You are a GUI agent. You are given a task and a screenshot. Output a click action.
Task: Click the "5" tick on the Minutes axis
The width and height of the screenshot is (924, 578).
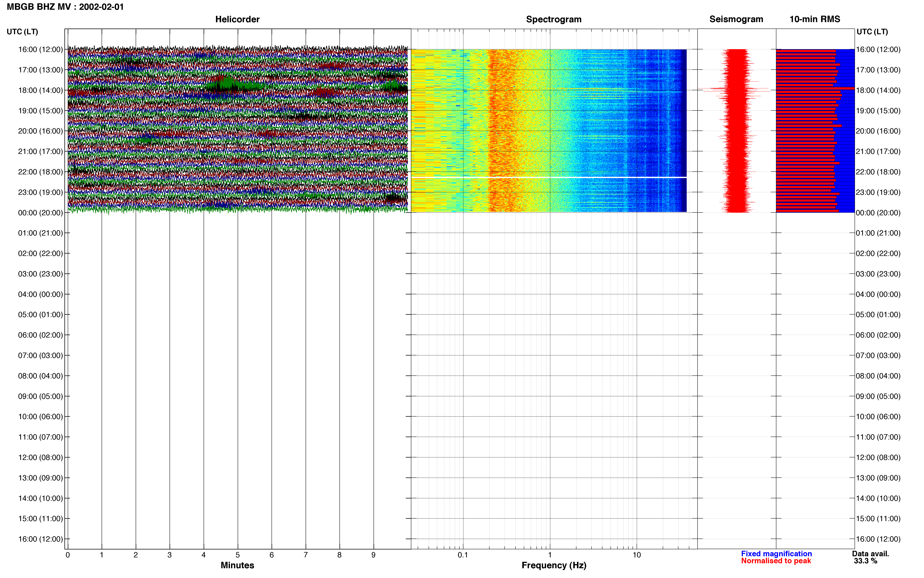238,555
